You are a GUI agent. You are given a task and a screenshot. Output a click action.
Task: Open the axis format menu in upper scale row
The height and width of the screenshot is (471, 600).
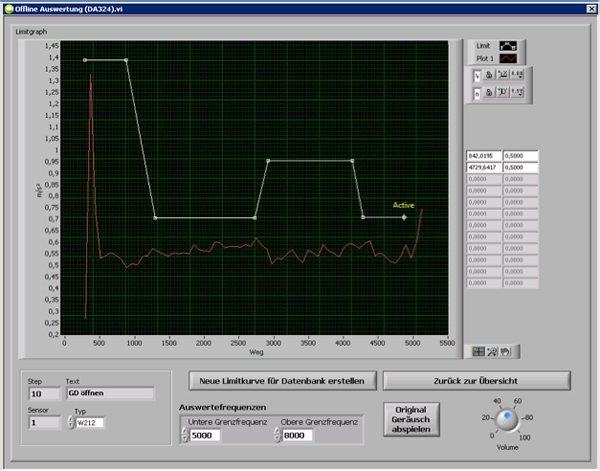518,75
